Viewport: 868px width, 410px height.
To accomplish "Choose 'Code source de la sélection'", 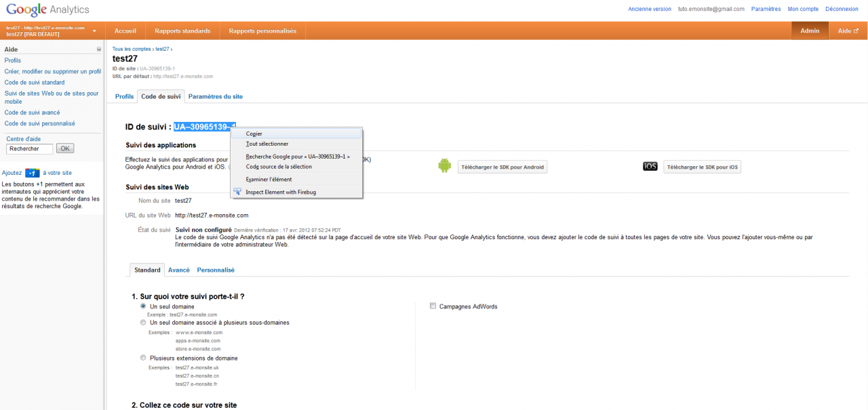I will [x=296, y=167].
